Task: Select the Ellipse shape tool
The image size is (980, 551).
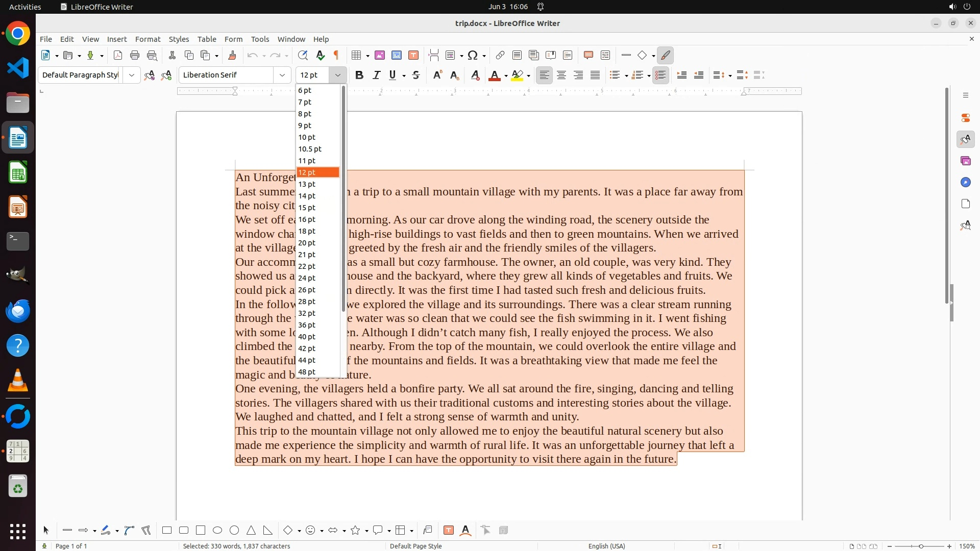Action: (217, 530)
